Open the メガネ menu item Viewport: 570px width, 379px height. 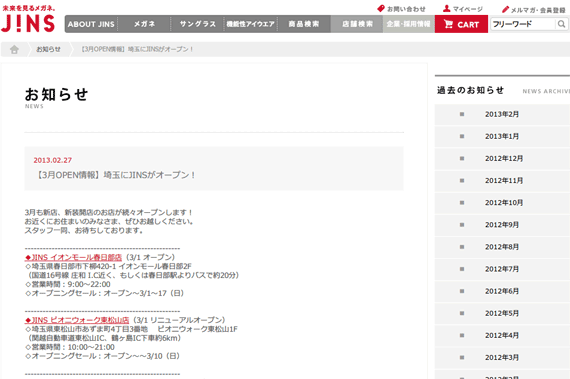pyautogui.click(x=144, y=24)
